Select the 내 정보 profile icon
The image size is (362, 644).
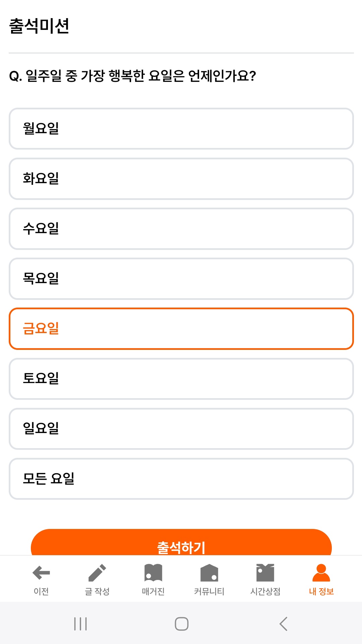321,573
